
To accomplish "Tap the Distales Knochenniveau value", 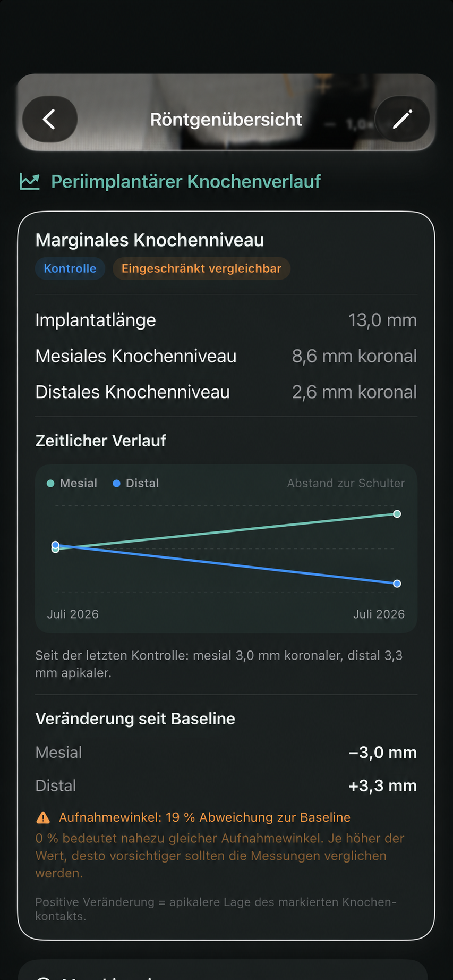I will pyautogui.click(x=354, y=392).
